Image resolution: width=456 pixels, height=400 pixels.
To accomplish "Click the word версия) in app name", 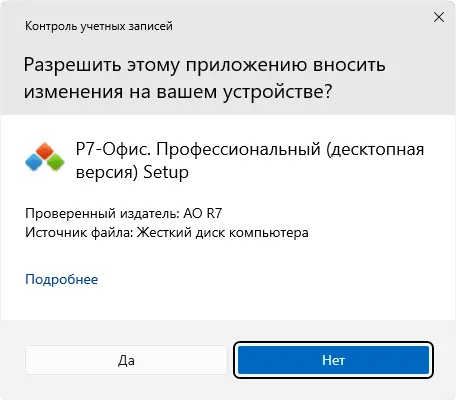I will click(x=107, y=173).
